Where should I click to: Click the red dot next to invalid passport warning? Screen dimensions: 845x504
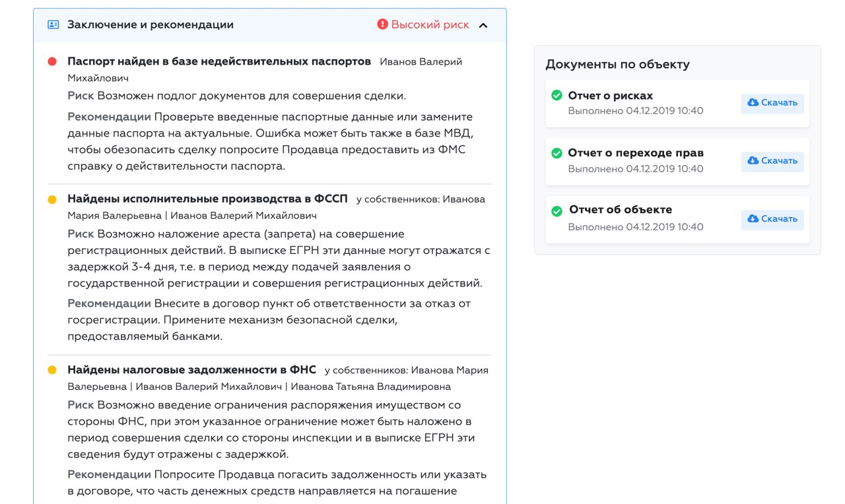pos(52,61)
